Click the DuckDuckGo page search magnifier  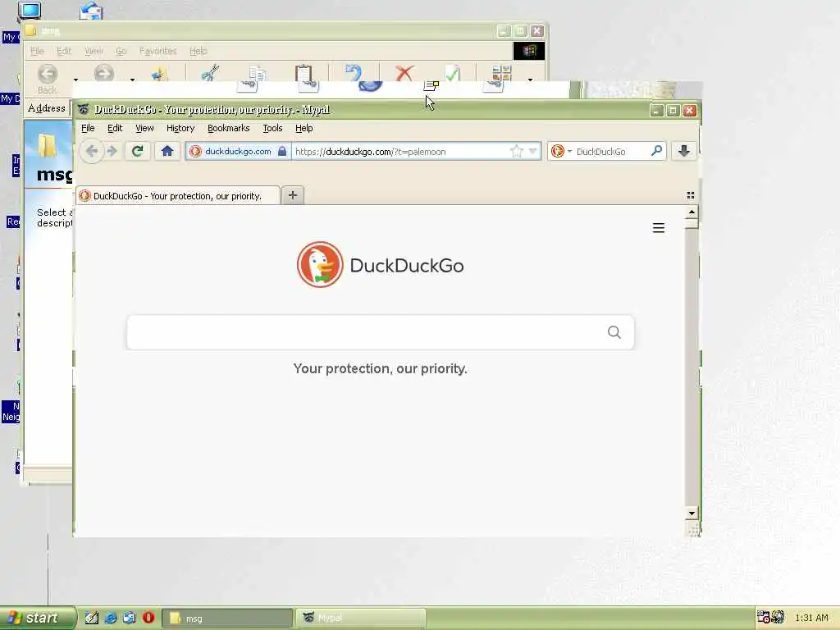614,333
